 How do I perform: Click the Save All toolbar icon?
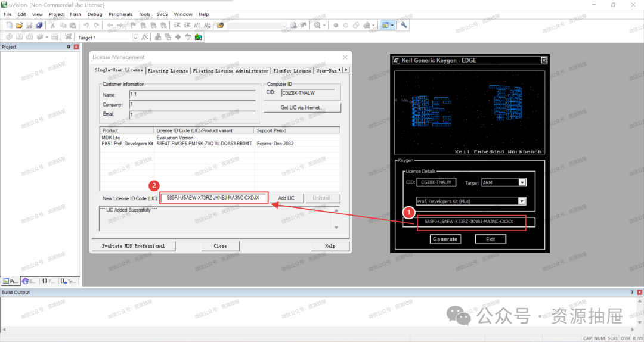click(39, 26)
